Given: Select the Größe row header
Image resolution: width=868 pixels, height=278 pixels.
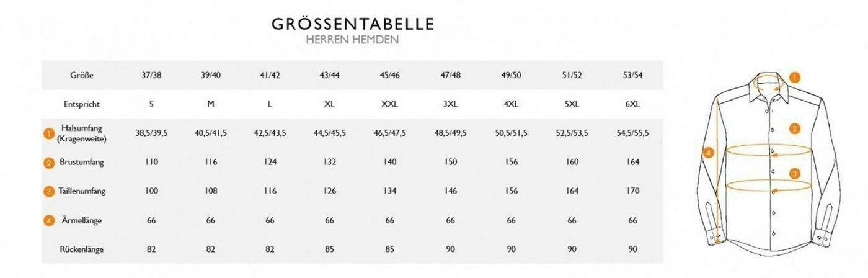Looking at the screenshot, I should click(x=82, y=76).
